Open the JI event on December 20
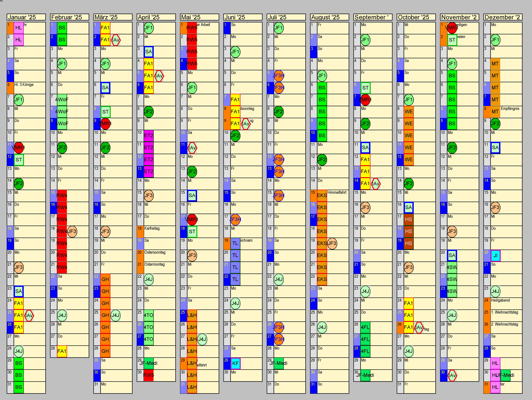Screen dimensions: 532x400 click(495, 256)
